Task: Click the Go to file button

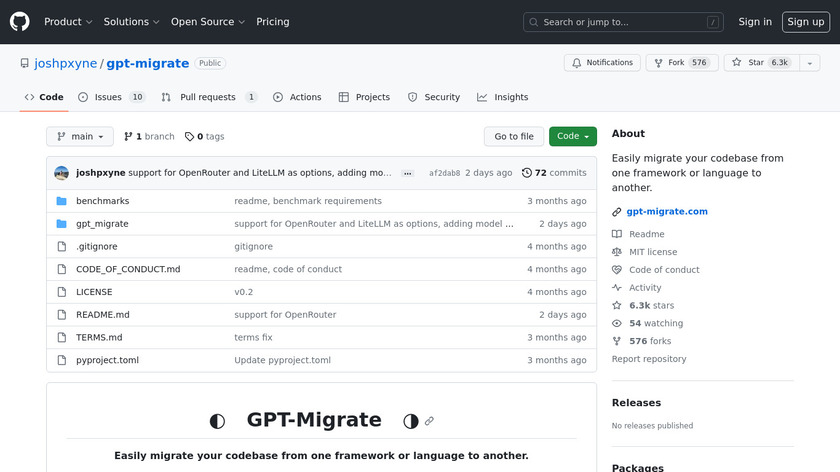Action: [x=514, y=137]
